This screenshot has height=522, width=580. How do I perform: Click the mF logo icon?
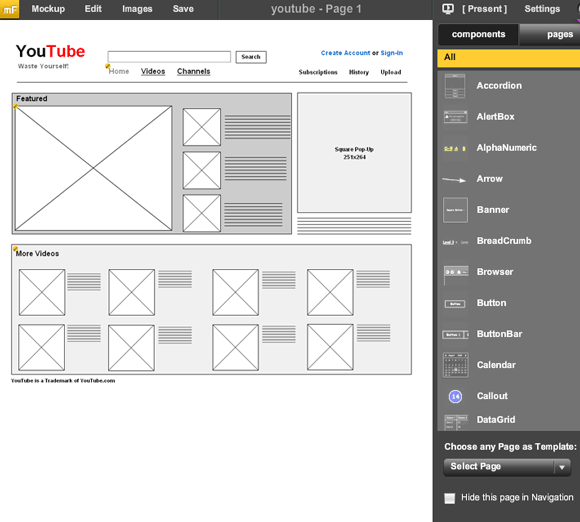10,9
